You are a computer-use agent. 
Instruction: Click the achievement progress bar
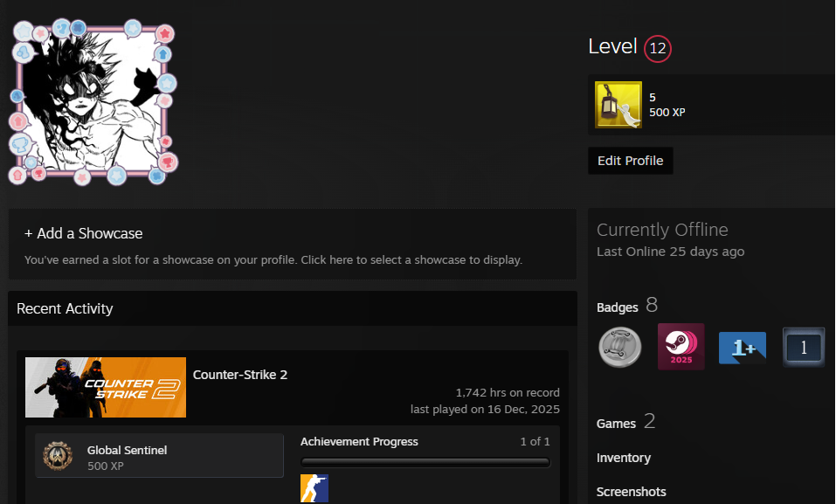(425, 462)
